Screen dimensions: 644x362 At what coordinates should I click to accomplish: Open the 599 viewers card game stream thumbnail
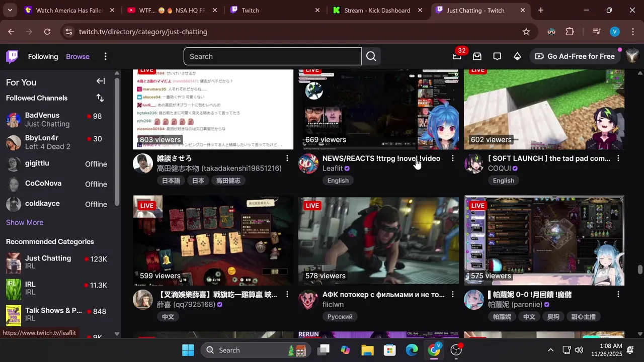tap(213, 240)
